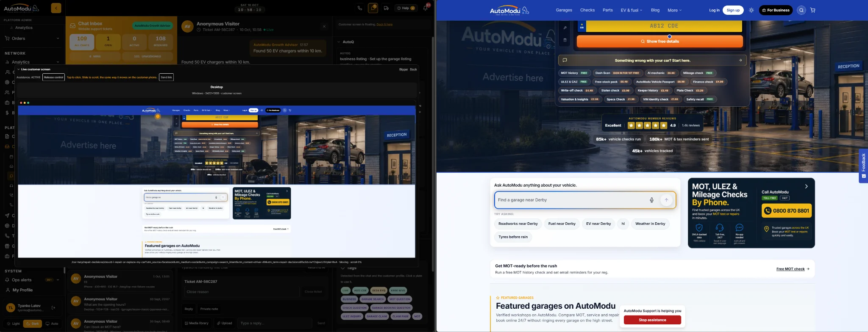Click the Show free details button
This screenshot has height=332, width=868.
(x=660, y=41)
